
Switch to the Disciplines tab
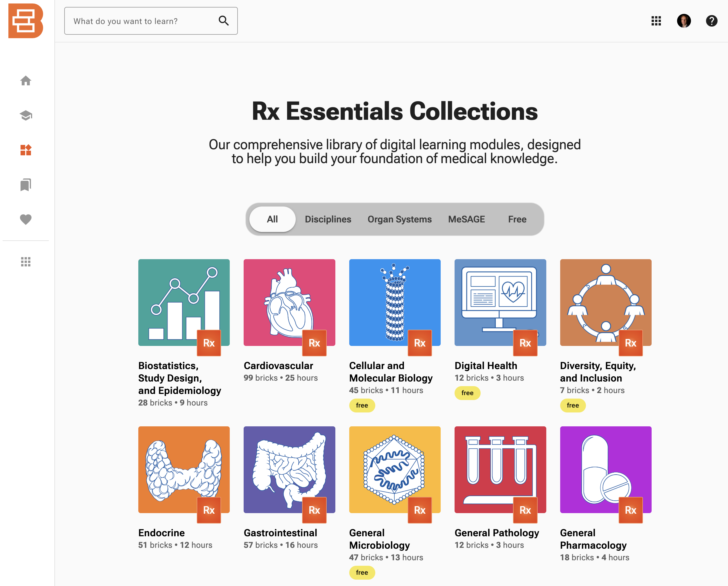point(328,220)
